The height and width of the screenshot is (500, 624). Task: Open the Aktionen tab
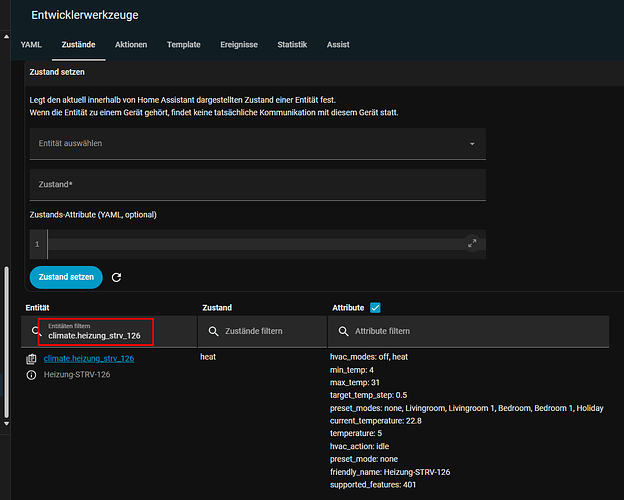131,45
